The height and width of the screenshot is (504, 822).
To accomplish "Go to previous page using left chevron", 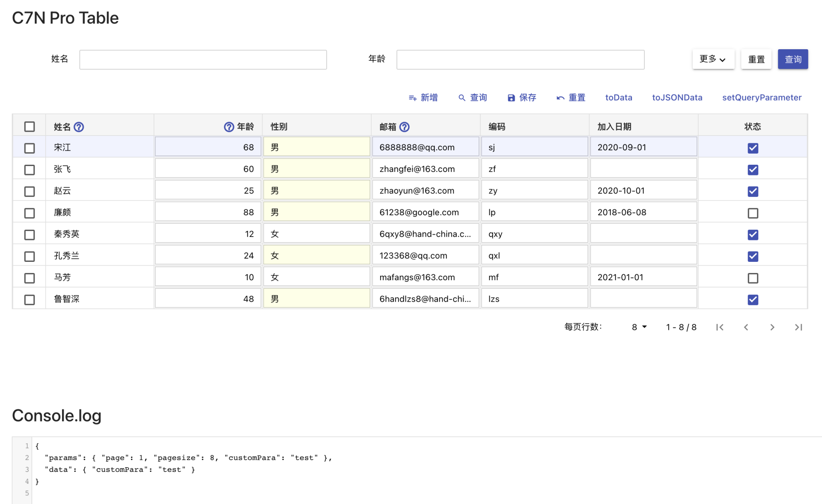I will click(x=746, y=327).
